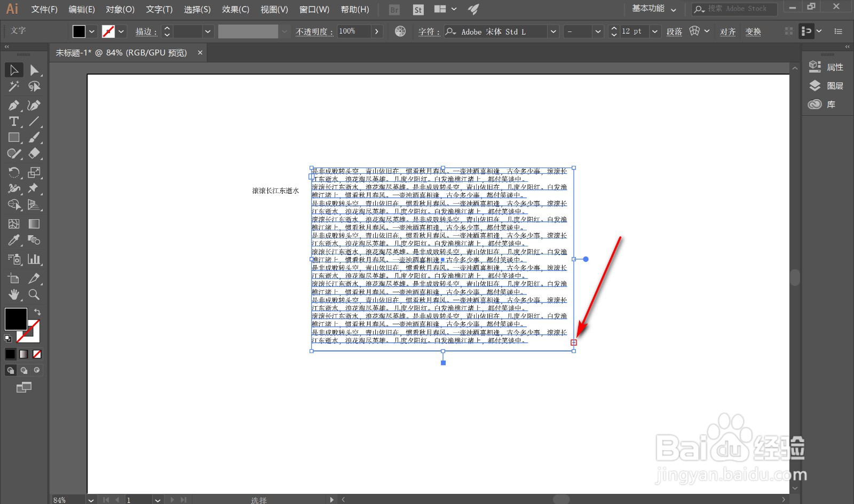Select the Curvature tool
This screenshot has height=504, width=854.
(34, 105)
